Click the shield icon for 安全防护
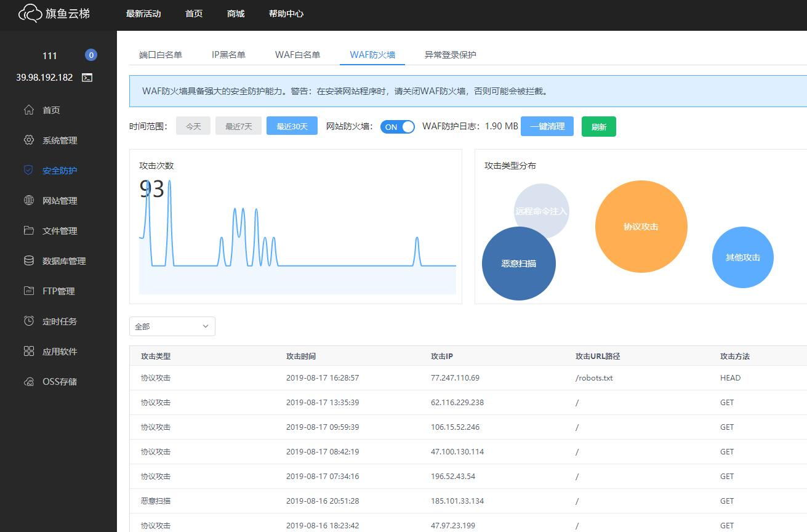807x532 pixels. coord(28,170)
